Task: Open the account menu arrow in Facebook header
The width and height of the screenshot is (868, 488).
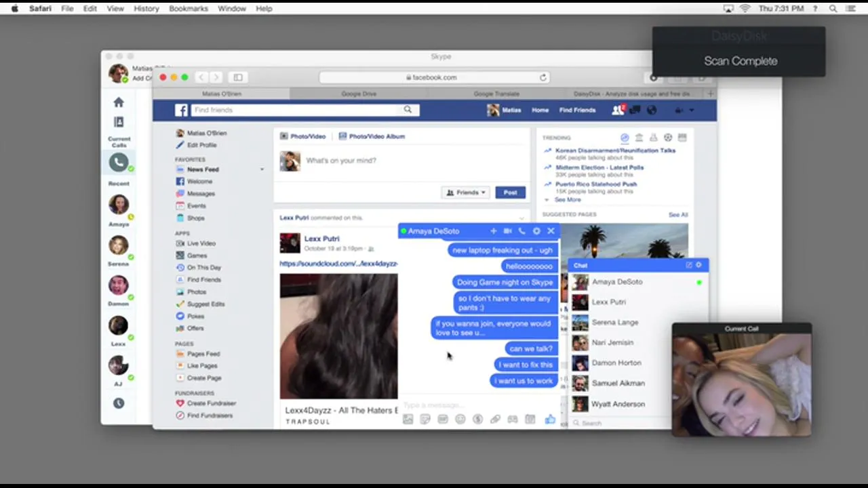Action: tap(691, 110)
